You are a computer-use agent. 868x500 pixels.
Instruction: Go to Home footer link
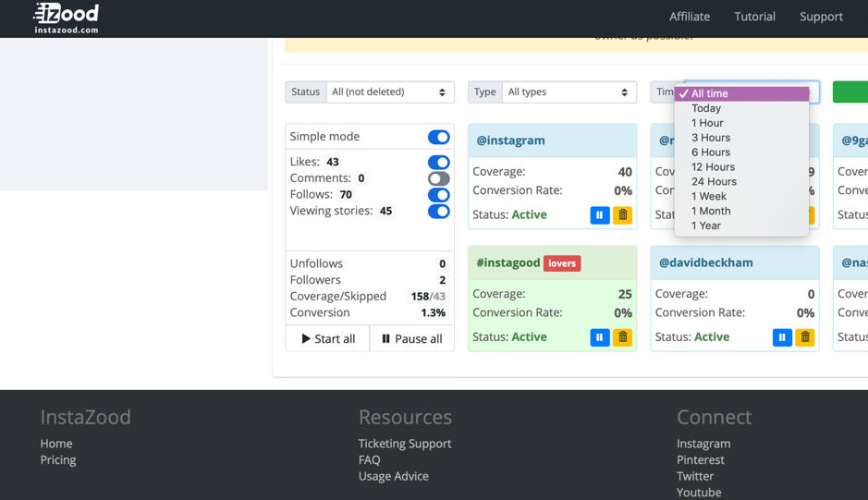point(55,444)
